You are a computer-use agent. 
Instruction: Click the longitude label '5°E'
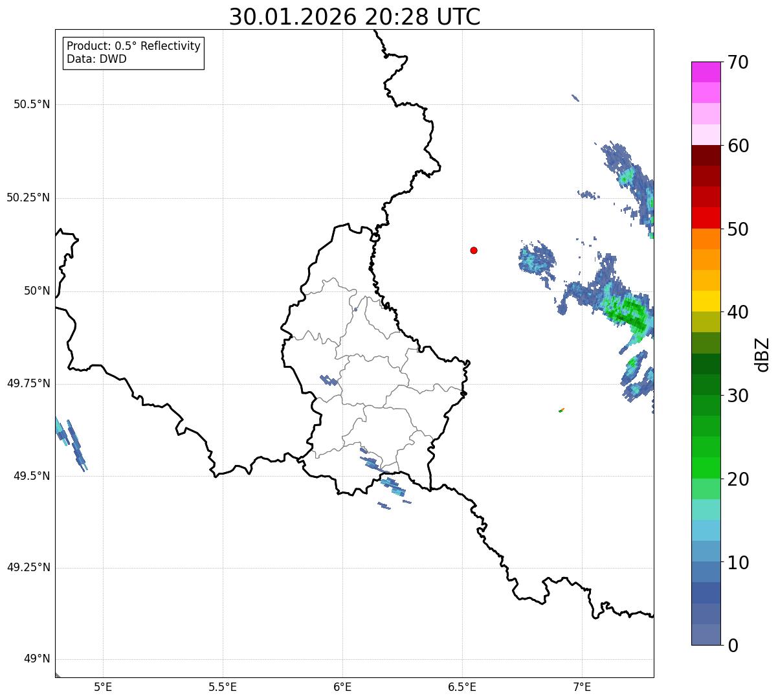pos(103,687)
